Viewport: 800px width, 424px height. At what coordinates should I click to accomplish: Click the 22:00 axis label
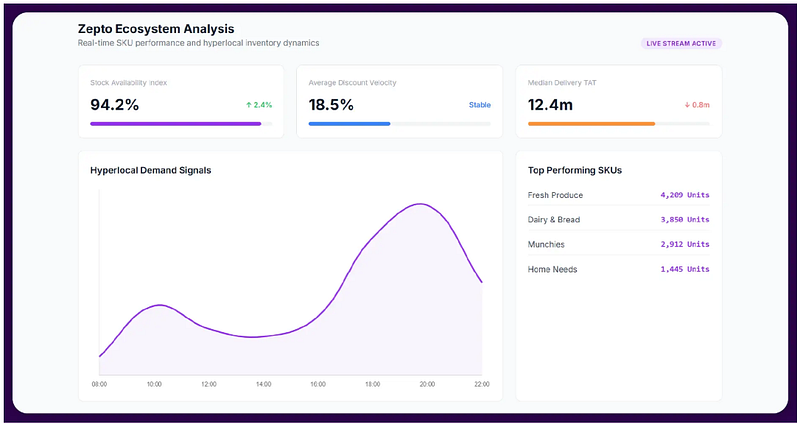pyautogui.click(x=482, y=384)
